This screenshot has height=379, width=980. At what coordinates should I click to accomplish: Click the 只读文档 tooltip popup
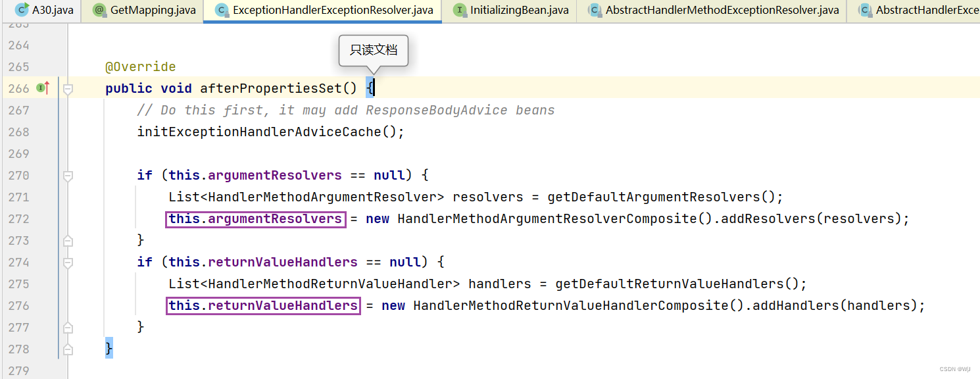tap(373, 50)
